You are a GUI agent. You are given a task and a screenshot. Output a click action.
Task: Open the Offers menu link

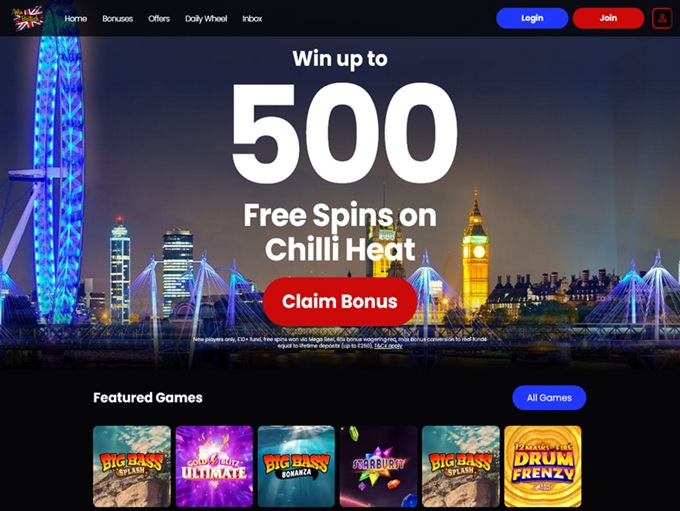pos(159,19)
